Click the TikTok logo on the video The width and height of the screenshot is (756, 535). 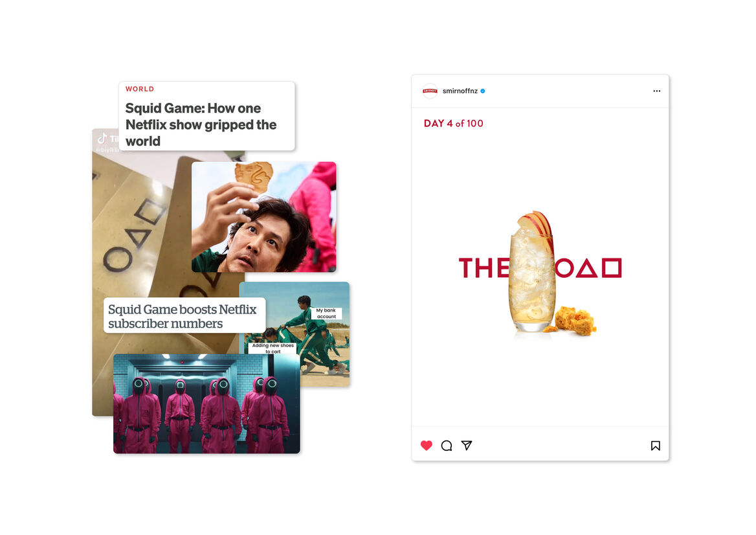coord(102,139)
